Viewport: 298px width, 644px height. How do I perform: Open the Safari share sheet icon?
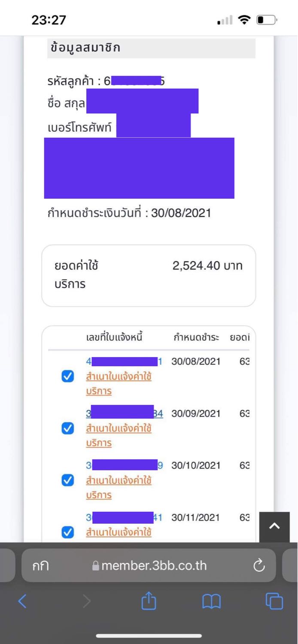tap(149, 600)
